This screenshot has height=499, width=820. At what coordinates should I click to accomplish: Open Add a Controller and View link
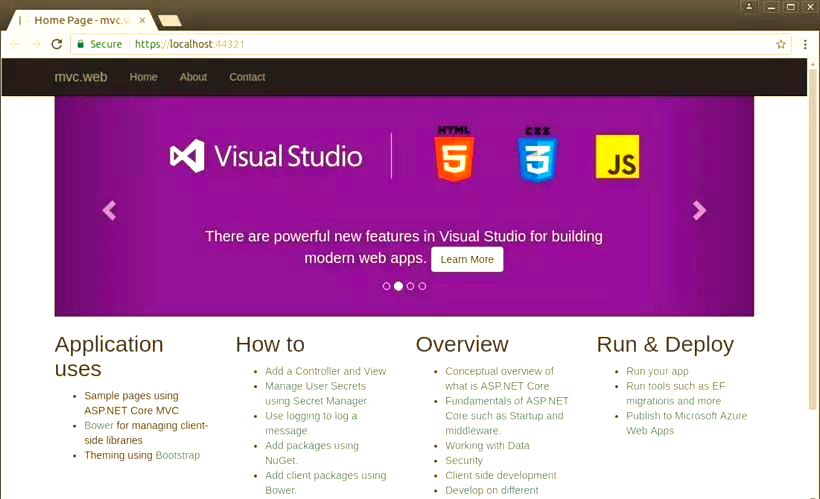click(326, 371)
